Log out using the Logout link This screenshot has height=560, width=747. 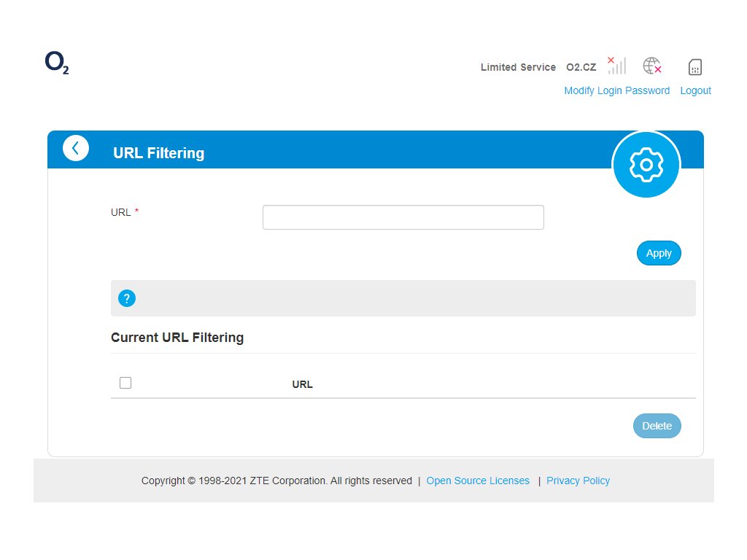tap(695, 90)
